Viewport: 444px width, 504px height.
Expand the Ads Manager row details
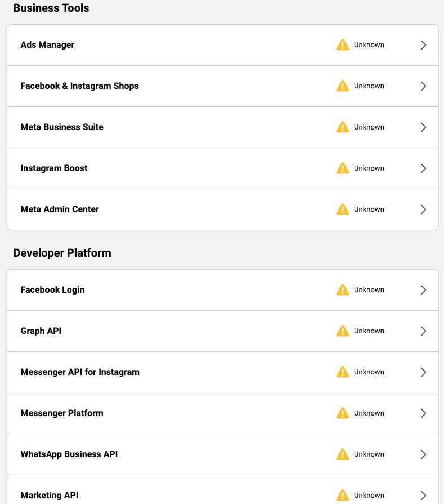pos(423,45)
